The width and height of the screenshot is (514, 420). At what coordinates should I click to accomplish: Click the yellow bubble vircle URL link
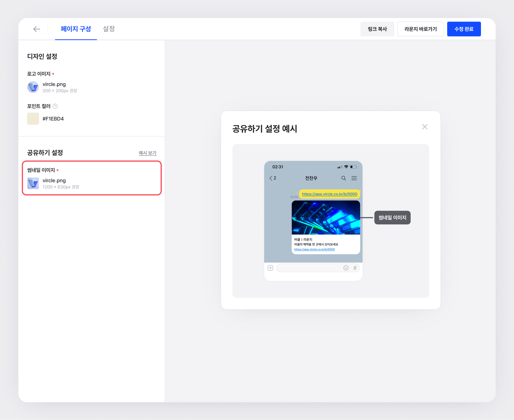click(329, 194)
